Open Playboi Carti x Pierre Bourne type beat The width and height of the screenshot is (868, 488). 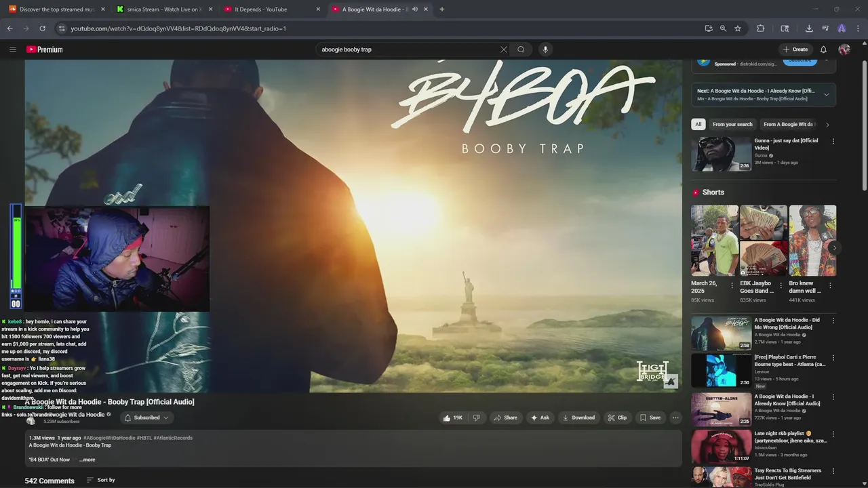click(x=722, y=370)
